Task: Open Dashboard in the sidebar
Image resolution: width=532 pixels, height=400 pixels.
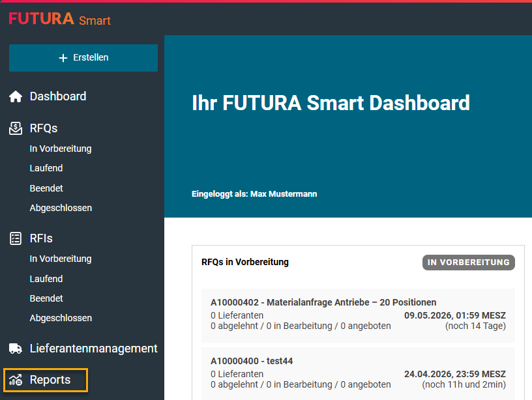Action: (x=58, y=96)
